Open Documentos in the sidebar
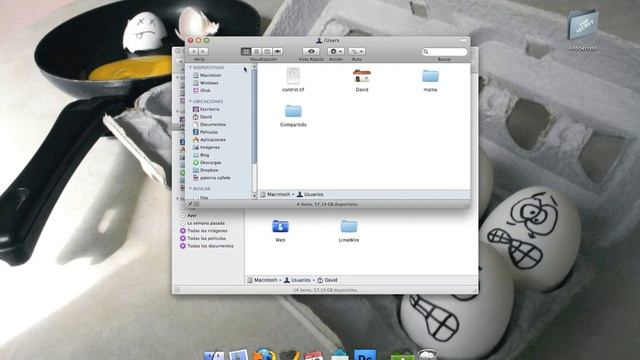 coord(209,124)
